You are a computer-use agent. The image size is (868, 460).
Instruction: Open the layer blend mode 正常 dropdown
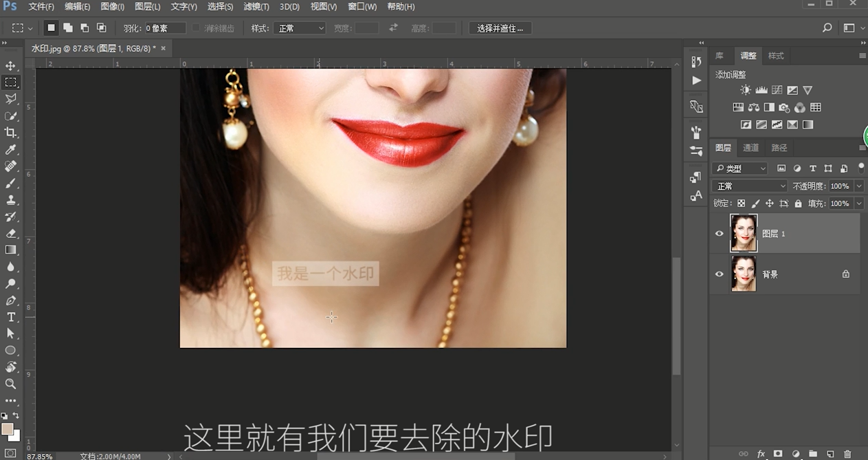click(749, 186)
